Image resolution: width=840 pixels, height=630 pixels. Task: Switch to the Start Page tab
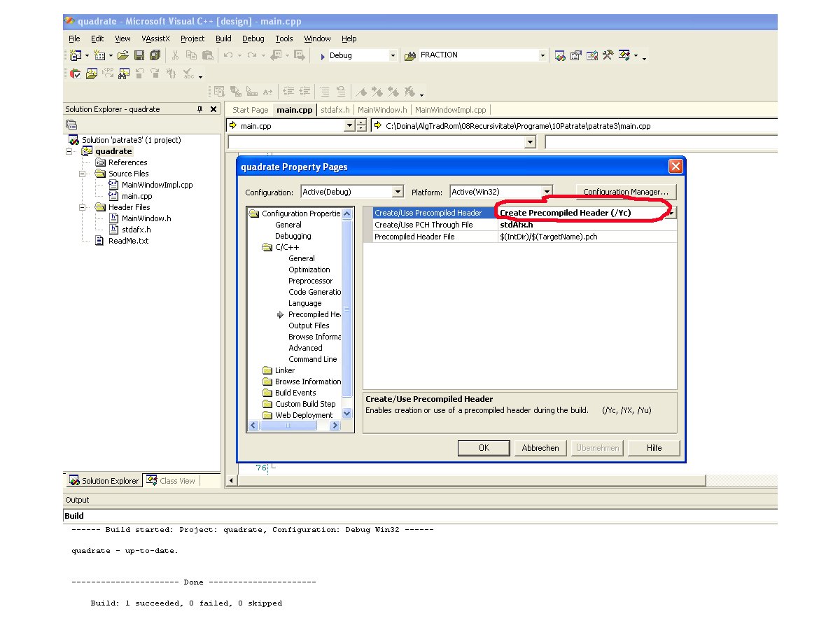click(x=250, y=110)
